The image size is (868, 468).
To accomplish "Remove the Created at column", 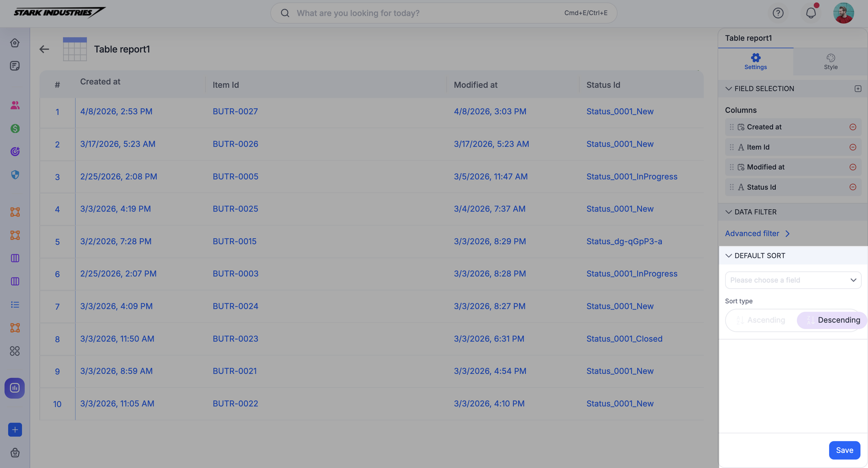I will (x=852, y=127).
